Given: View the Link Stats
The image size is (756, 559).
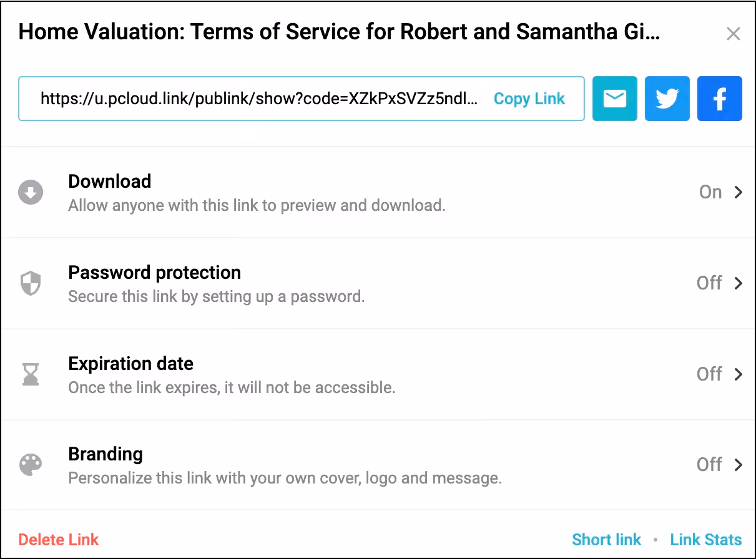Looking at the screenshot, I should click(705, 539).
